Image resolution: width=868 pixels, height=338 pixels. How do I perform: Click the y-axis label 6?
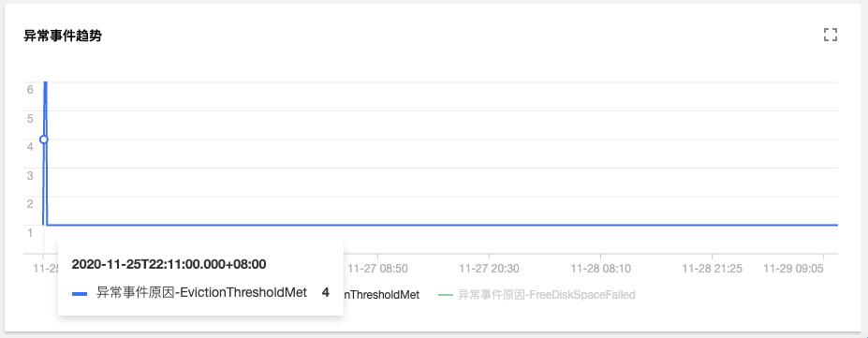(x=31, y=89)
